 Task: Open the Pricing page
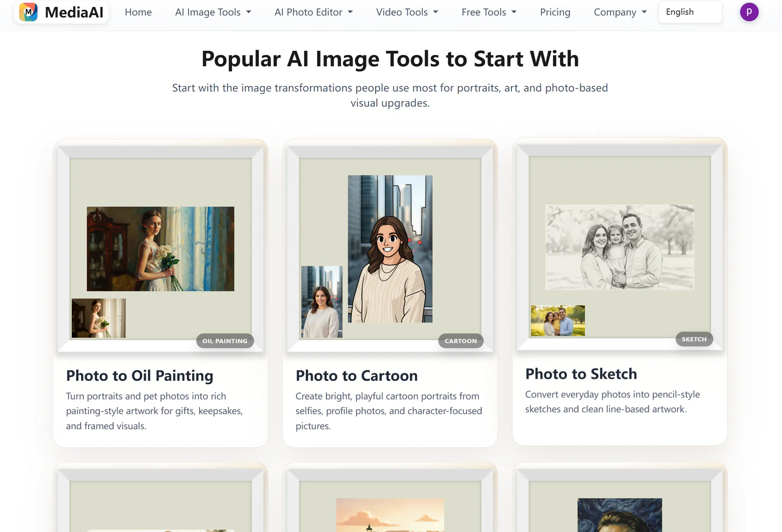tap(555, 12)
